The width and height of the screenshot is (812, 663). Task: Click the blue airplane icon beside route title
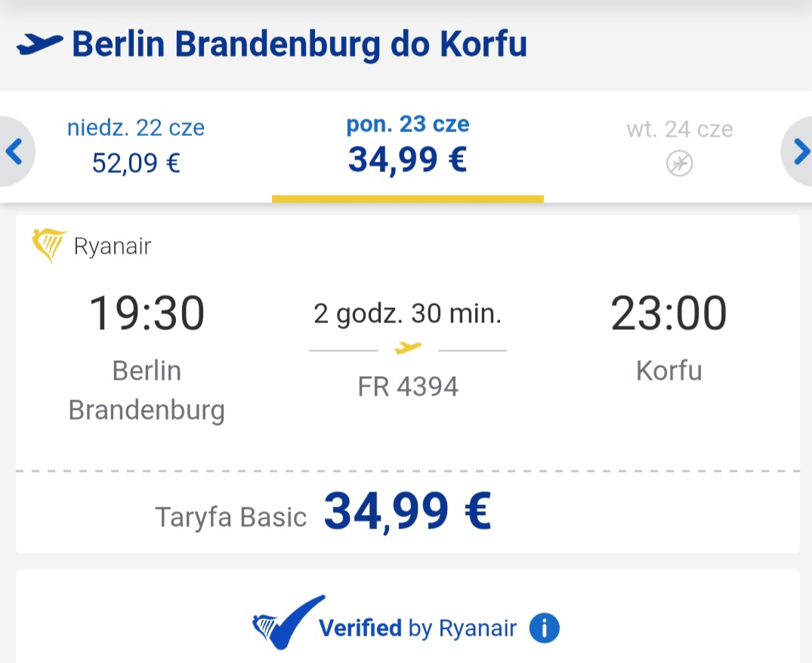(39, 44)
